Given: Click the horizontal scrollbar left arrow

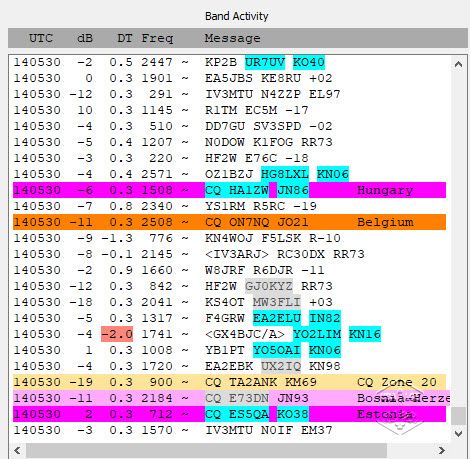Looking at the screenshot, I should click(17, 450).
